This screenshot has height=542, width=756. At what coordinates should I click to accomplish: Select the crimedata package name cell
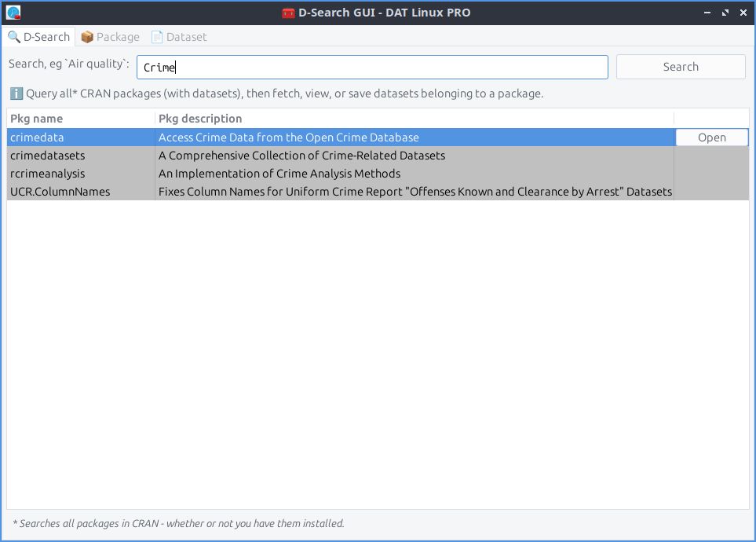pyautogui.click(x=37, y=137)
